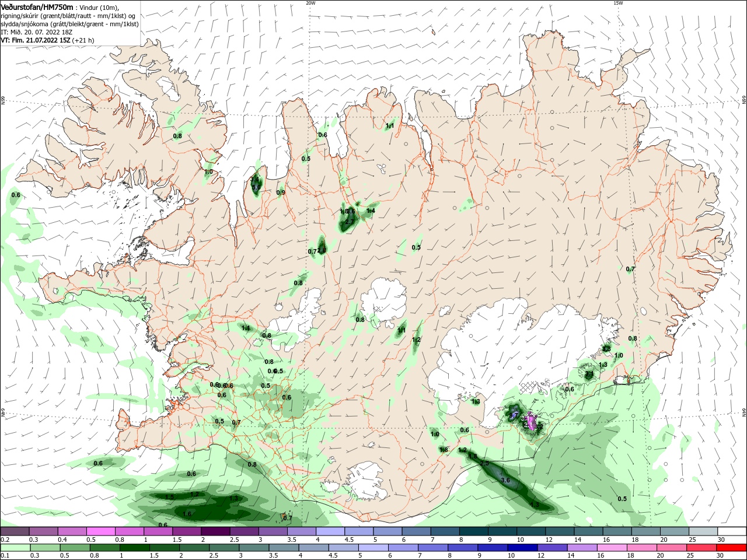Pick the dark green 1–1.5 rain legend swatch
The width and height of the screenshot is (747, 560).
click(x=134, y=548)
